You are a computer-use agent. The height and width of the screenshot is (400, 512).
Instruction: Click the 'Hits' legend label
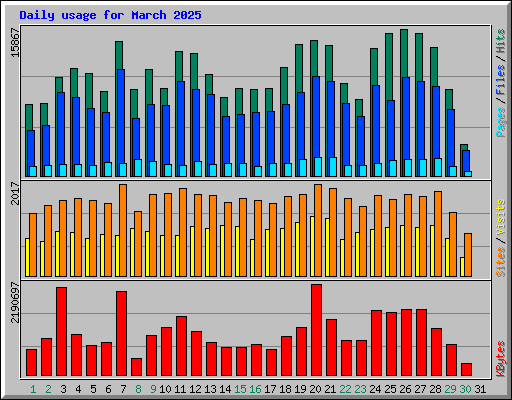(x=500, y=41)
